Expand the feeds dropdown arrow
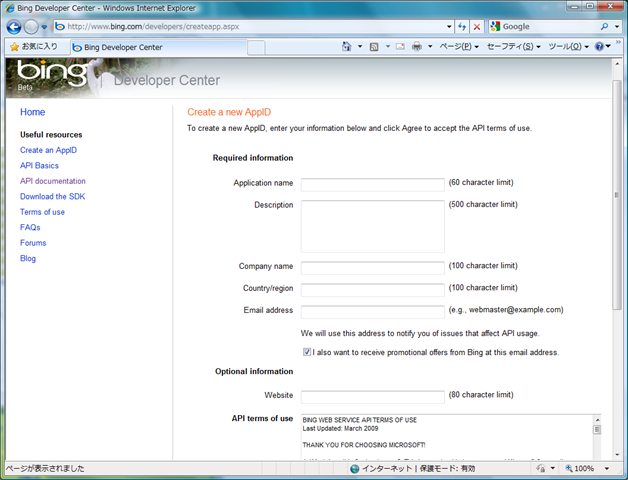Image resolution: width=628 pixels, height=480 pixels. [x=387, y=46]
